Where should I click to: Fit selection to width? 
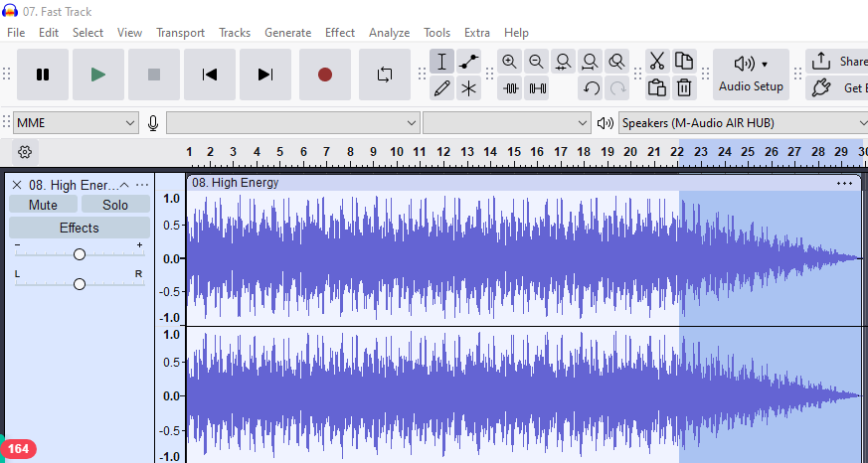click(x=563, y=62)
